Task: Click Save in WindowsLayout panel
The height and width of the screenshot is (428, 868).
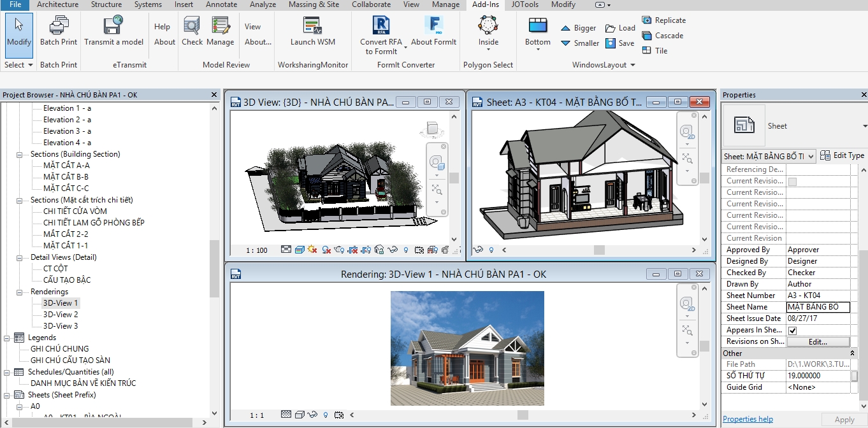Action: (619, 43)
